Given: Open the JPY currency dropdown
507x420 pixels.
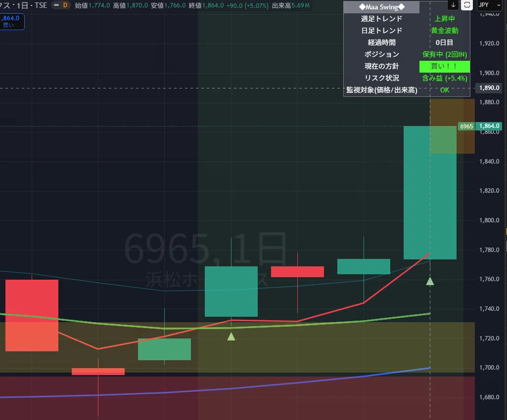Looking at the screenshot, I should click(x=489, y=5).
